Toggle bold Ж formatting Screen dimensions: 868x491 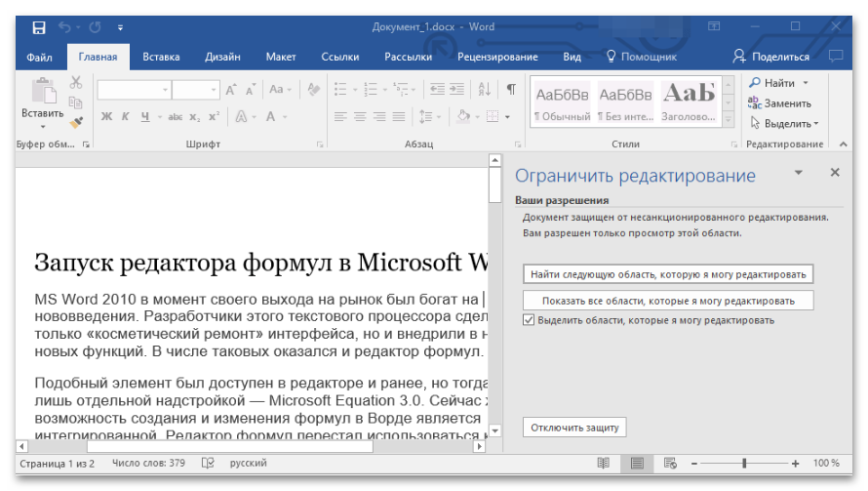[106, 116]
